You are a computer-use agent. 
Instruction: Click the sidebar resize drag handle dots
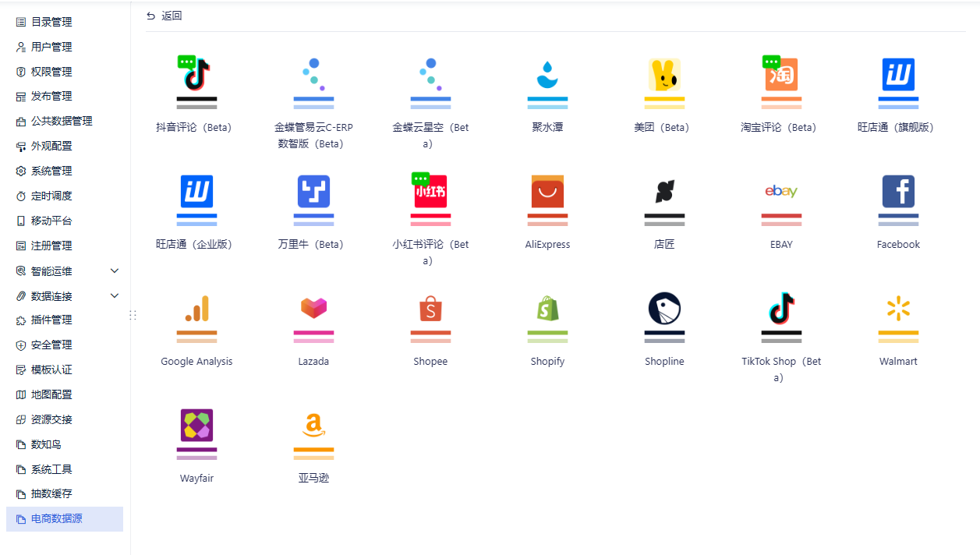coord(133,315)
